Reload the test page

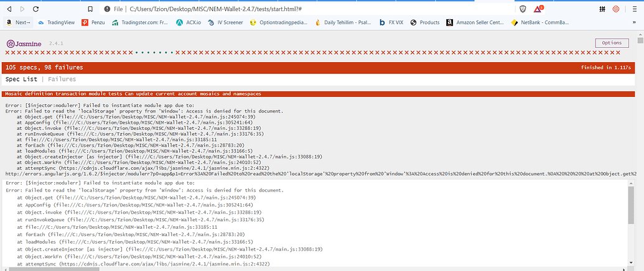(x=35, y=9)
